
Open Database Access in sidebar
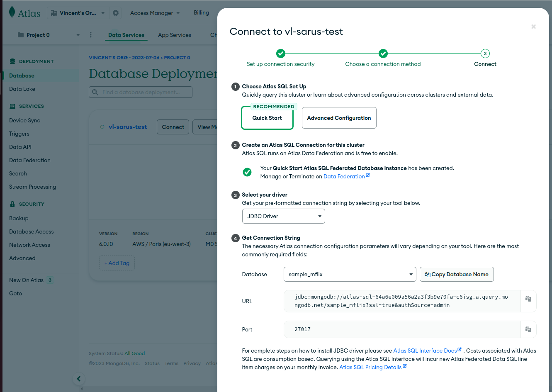click(x=32, y=231)
